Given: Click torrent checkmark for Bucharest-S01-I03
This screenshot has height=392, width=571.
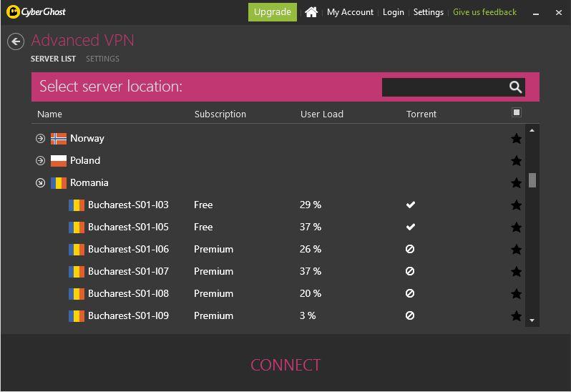Looking at the screenshot, I should [411, 205].
